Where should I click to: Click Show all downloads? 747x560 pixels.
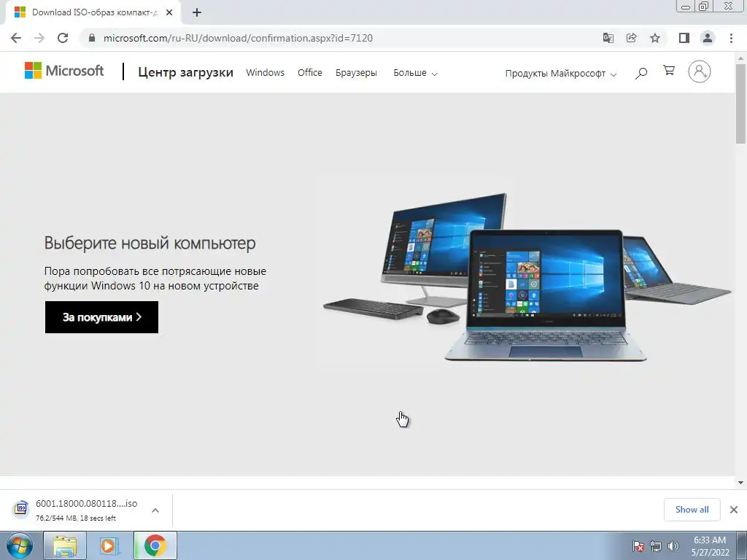tap(692, 510)
